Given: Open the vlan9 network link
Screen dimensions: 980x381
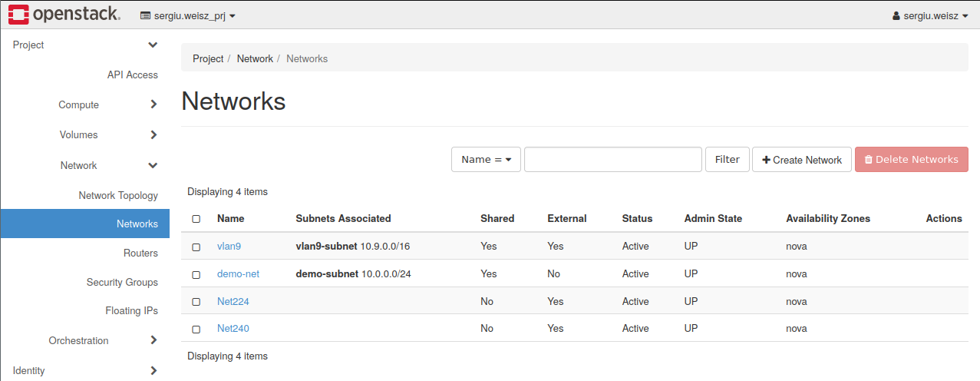Looking at the screenshot, I should pos(229,246).
